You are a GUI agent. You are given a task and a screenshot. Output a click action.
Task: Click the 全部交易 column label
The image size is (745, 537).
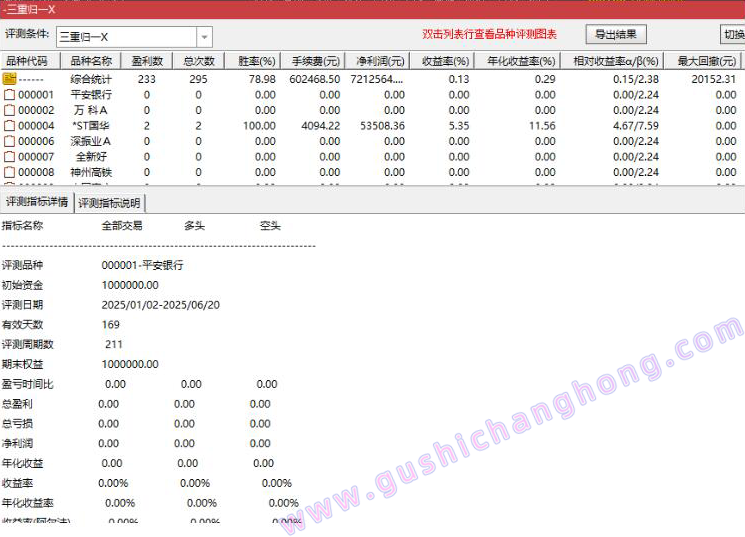pos(122,226)
